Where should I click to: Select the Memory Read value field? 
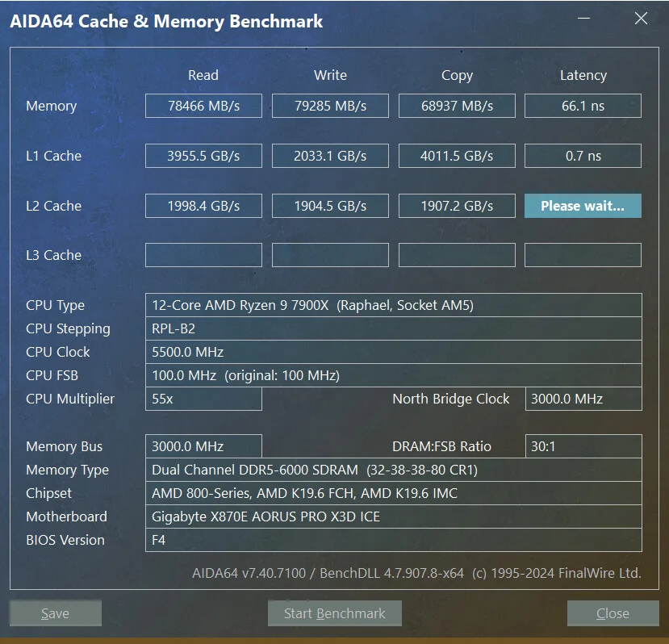(203, 106)
